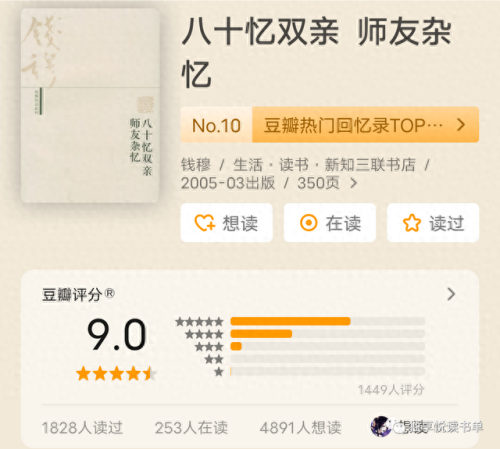Select the five-star rating bar
Screen dimensions: 500x449
[x=328, y=321]
